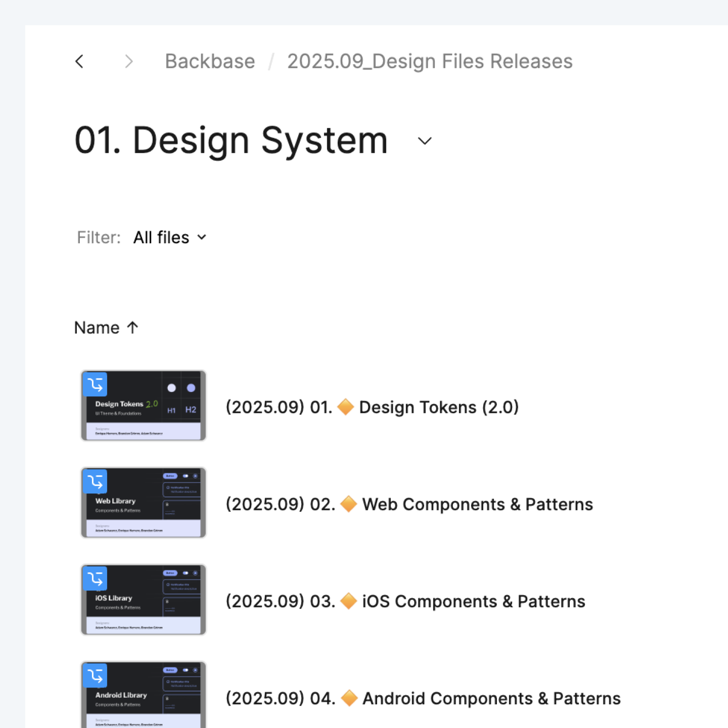Select (2025.09) 03. iOS Components & Patterns name
728x728 pixels.
click(405, 601)
